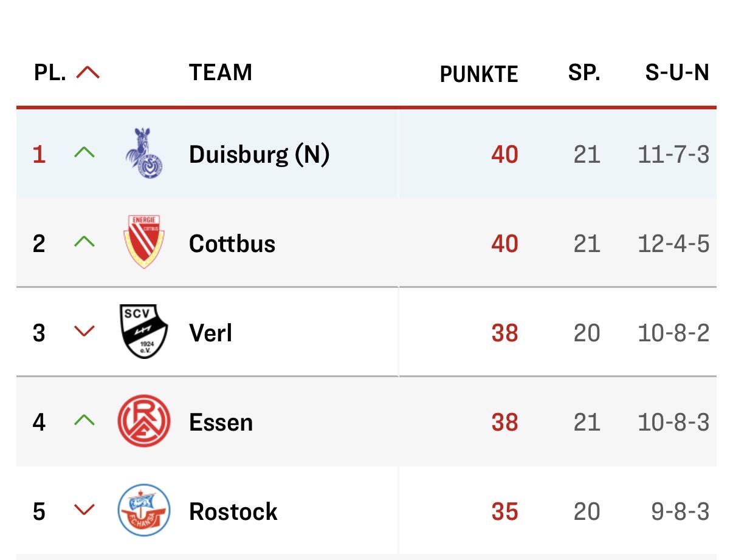Image resolution: width=733 pixels, height=560 pixels.
Task: Click the Hansa Rostock club crest
Action: coord(143,510)
